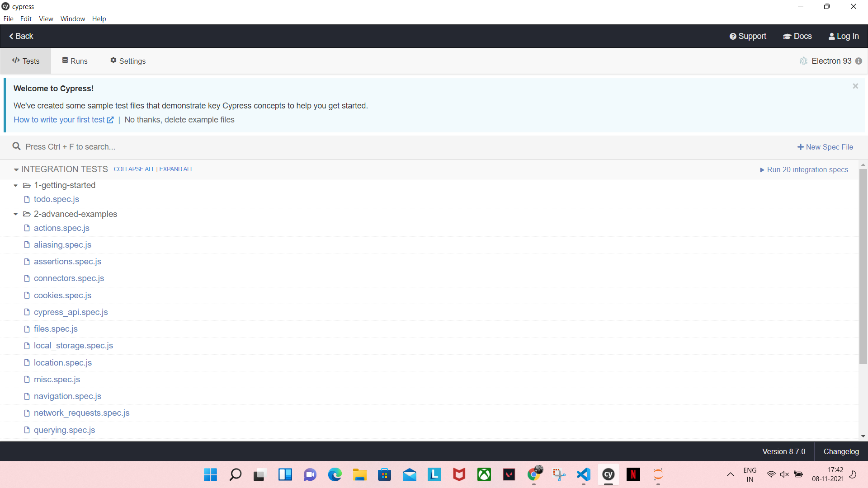Click the search magnifier icon
Viewport: 868px width, 488px height.
point(17,146)
